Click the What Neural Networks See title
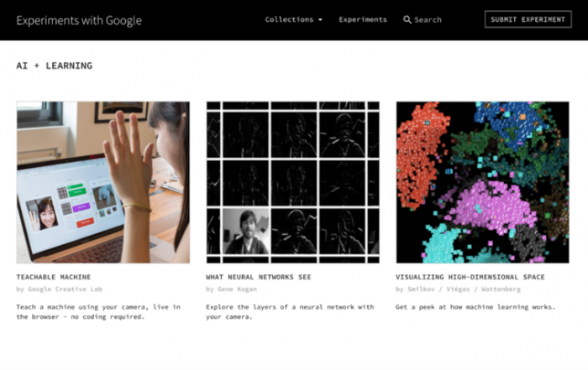The width and height of the screenshot is (588, 370). click(259, 277)
